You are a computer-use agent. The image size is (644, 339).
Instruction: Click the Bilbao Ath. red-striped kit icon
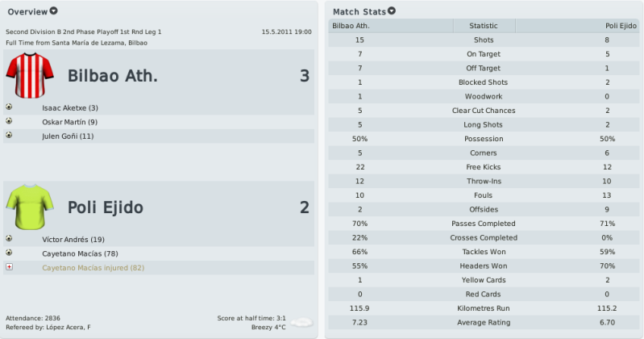coord(30,76)
